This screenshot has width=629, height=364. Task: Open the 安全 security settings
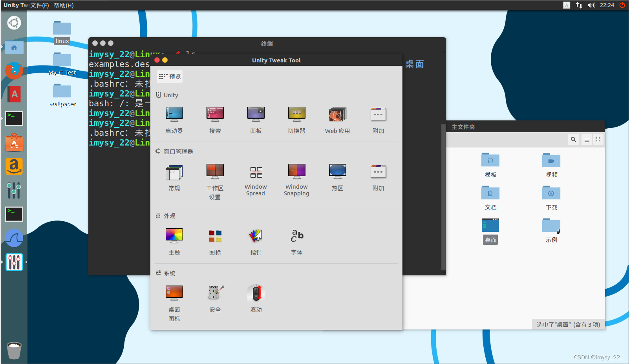click(x=215, y=299)
